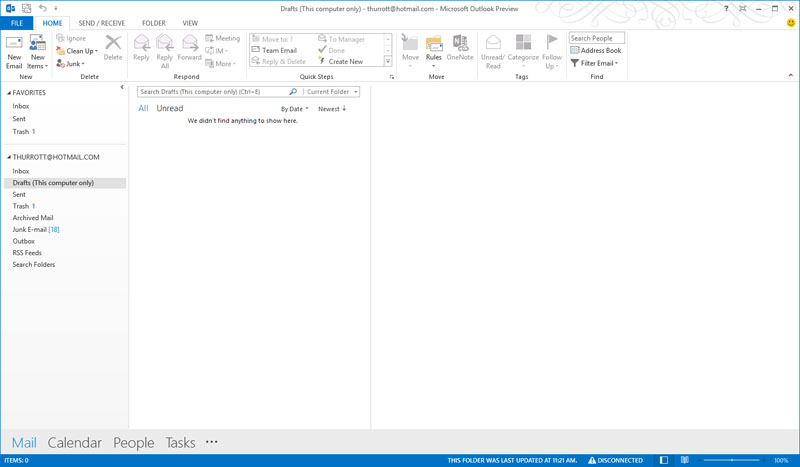
Task: Select the Reply & Delete quick step
Action: click(x=279, y=61)
